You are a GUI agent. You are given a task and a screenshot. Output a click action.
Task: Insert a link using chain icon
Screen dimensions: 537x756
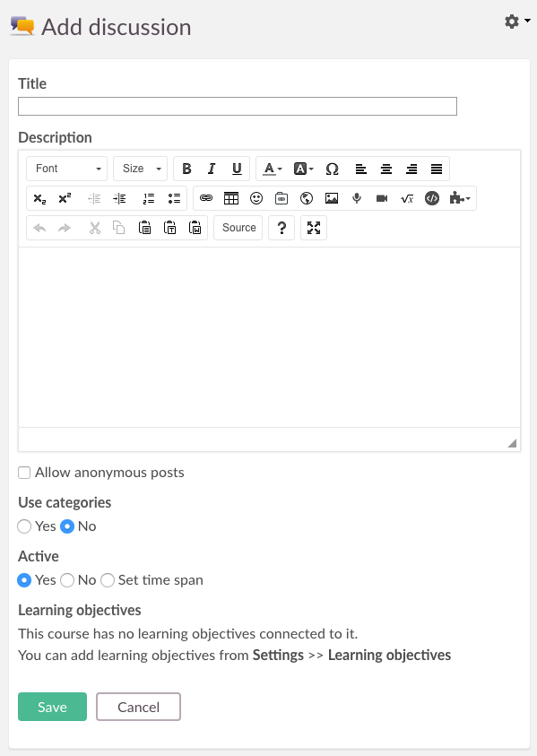(206, 198)
